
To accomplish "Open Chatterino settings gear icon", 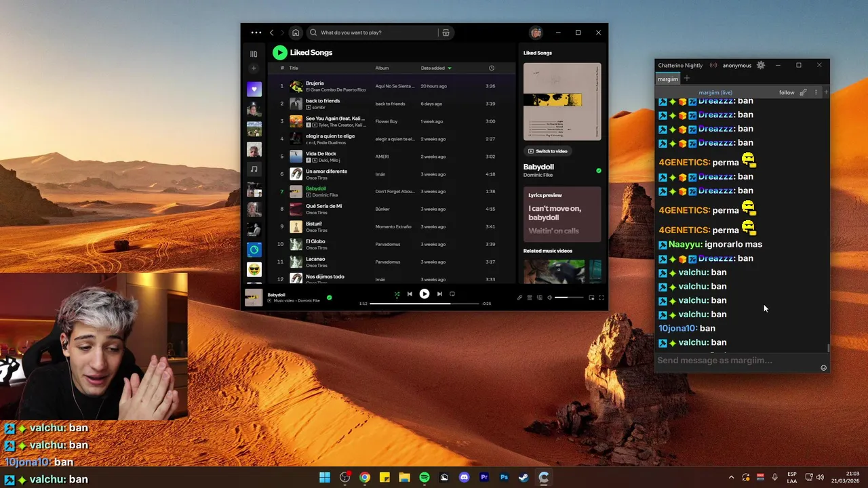I will tap(761, 65).
